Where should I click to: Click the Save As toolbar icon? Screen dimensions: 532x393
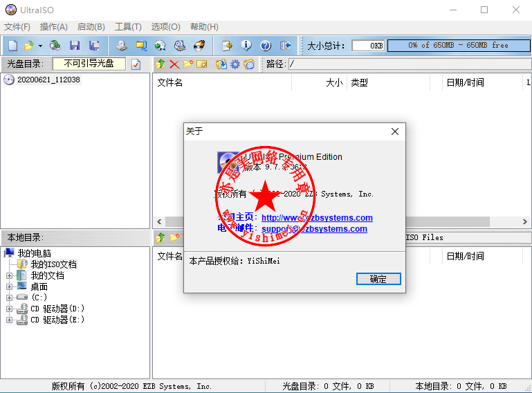(x=94, y=46)
